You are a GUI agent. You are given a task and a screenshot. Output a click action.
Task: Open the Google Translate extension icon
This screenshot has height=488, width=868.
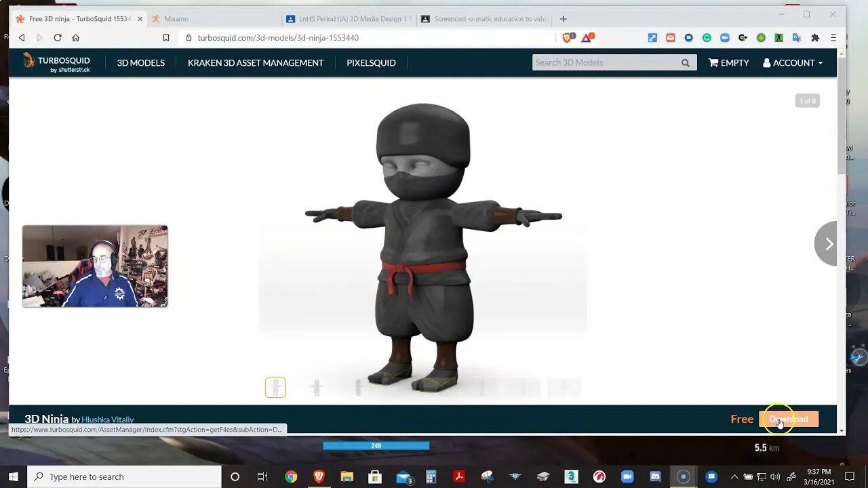(797, 38)
